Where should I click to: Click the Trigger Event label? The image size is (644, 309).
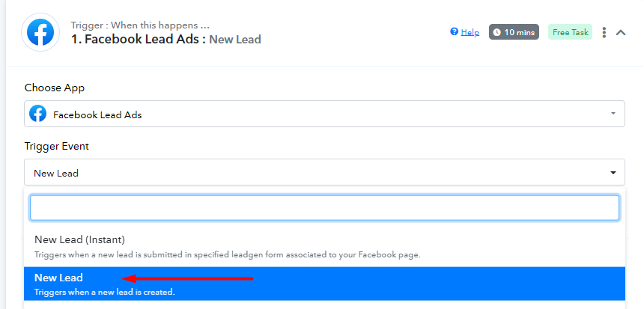(56, 146)
